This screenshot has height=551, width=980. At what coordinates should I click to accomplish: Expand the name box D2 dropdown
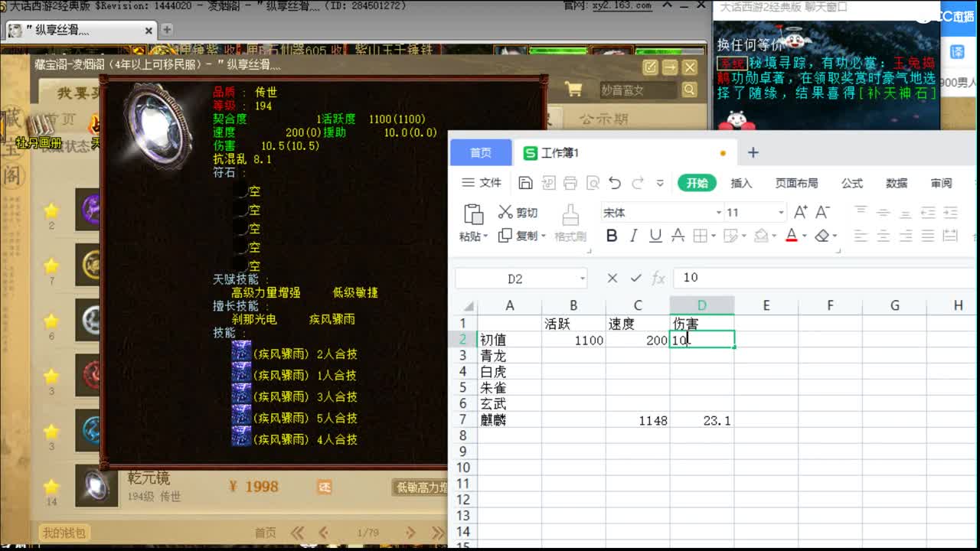(x=582, y=279)
